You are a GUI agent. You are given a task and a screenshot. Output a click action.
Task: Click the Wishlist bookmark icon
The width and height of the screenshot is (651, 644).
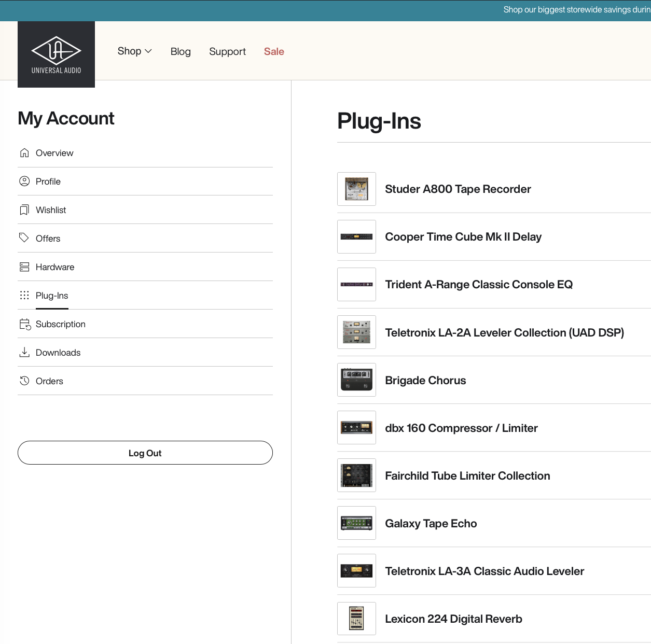[24, 210]
